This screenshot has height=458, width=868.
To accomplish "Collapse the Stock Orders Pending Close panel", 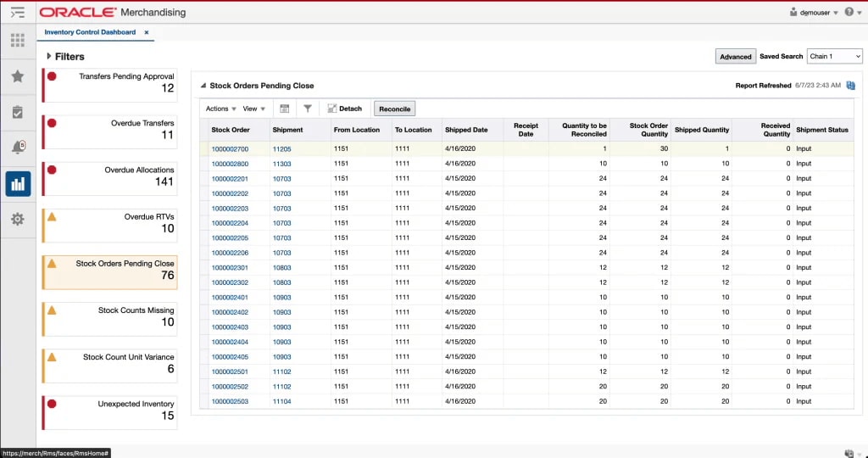I will [x=203, y=86].
